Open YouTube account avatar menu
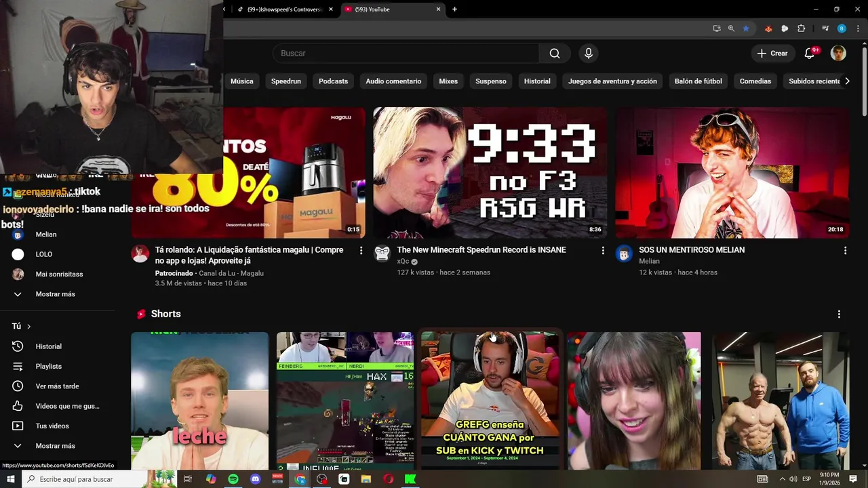Screen dimensions: 868x488 tap(838, 54)
